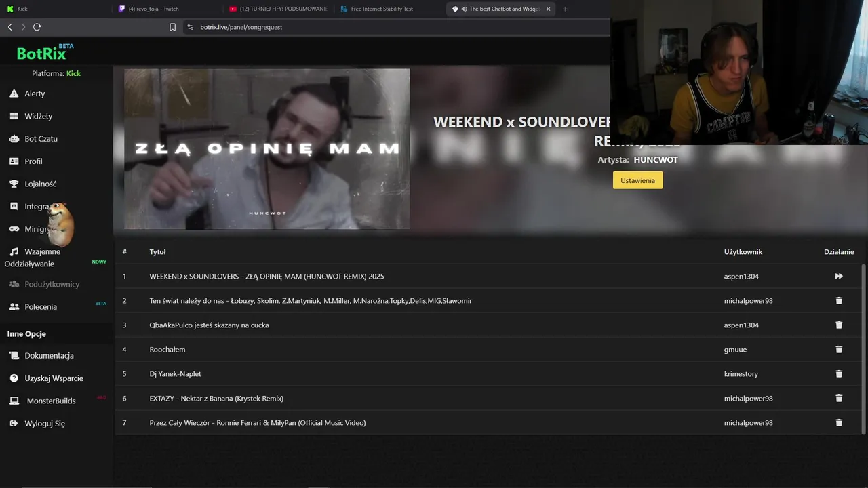Screen dimensions: 868x488
Task: Click Wyloguj Się to log out
Action: point(45,424)
